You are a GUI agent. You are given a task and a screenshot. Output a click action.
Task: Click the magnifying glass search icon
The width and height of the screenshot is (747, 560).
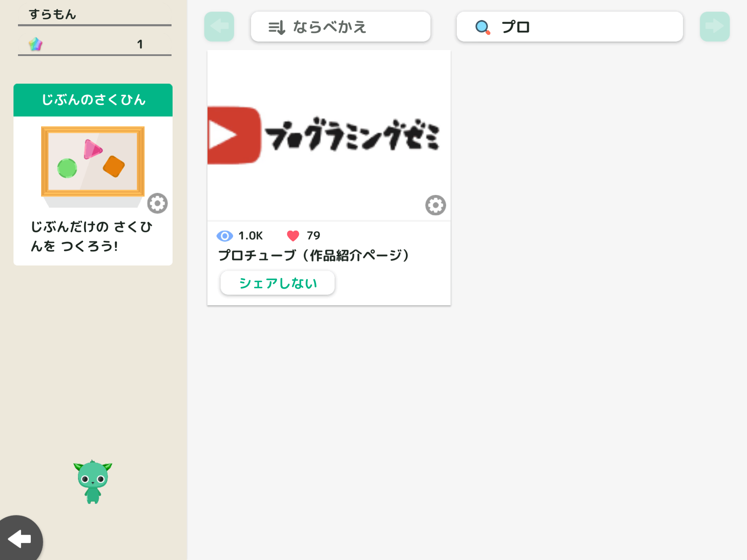click(x=483, y=27)
